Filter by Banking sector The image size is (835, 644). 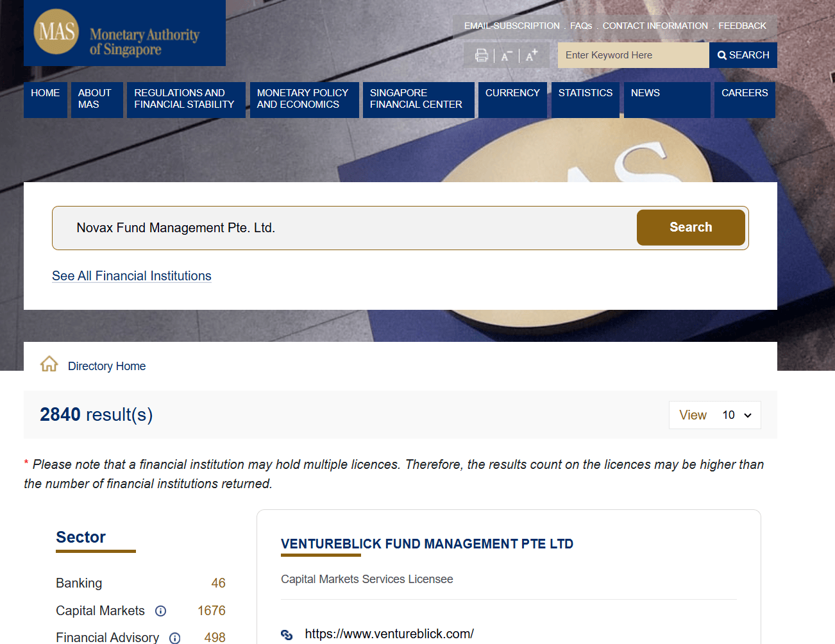tap(79, 583)
